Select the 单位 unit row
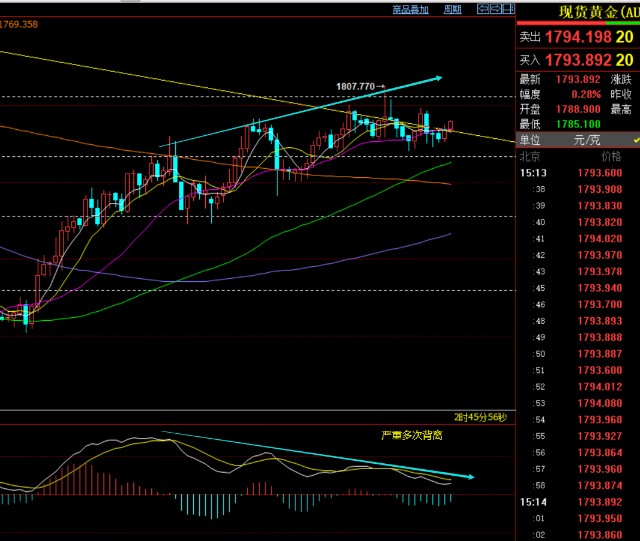 (530, 140)
